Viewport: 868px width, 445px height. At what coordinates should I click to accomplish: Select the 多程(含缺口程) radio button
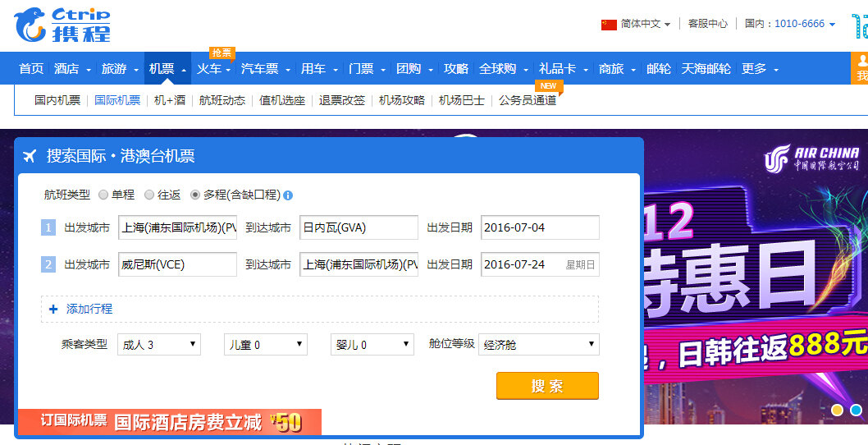pyautogui.click(x=195, y=195)
